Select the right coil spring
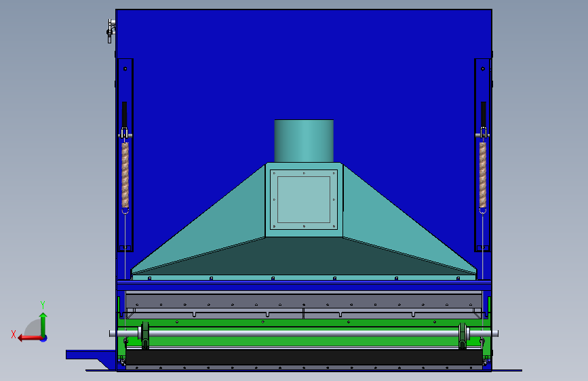Screen dimensions: 588x381 (483, 175)
